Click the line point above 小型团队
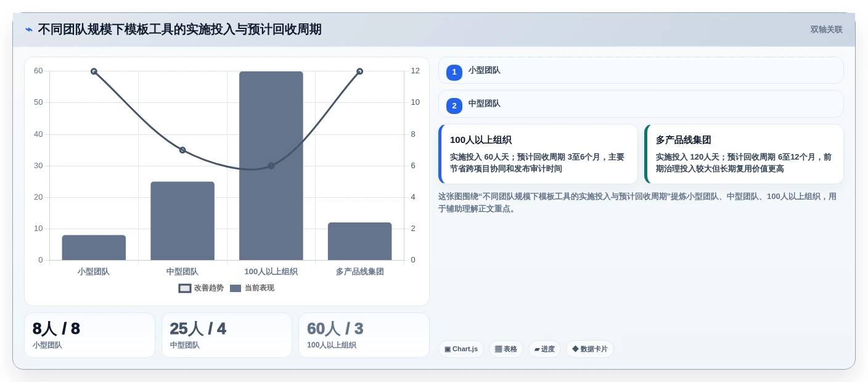The image size is (868, 382). (94, 71)
